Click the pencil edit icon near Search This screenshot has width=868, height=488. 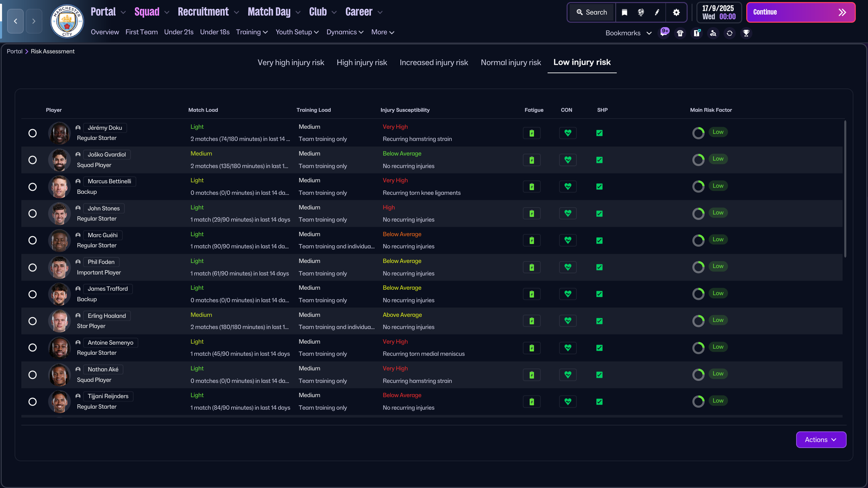(657, 12)
